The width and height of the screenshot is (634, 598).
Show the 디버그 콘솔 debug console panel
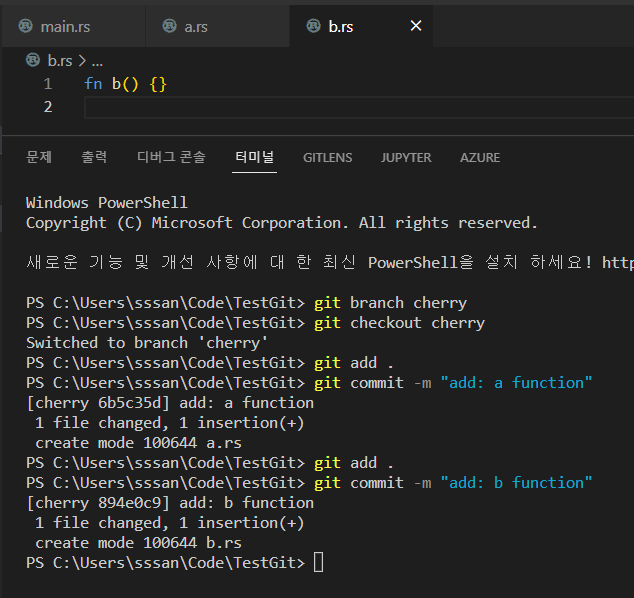click(x=171, y=157)
